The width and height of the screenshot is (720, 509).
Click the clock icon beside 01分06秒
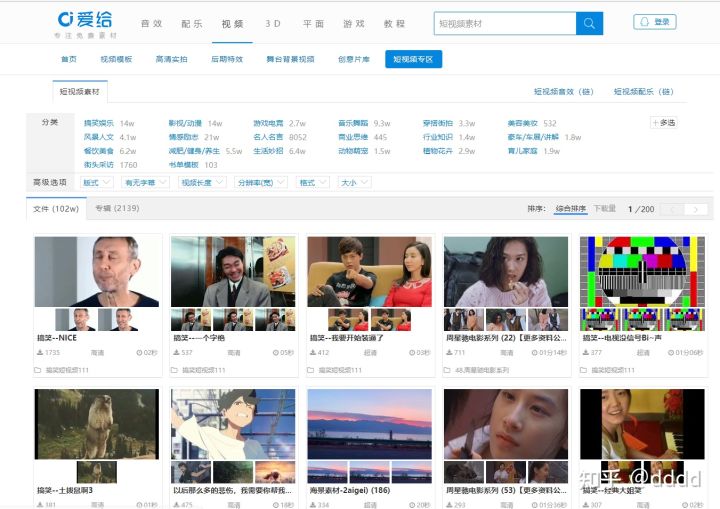pos(671,353)
